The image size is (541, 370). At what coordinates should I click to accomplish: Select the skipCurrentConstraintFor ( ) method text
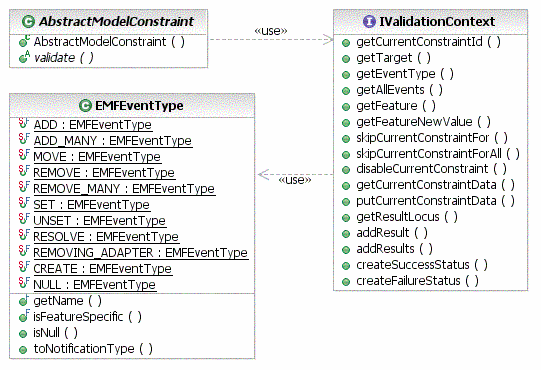[432, 138]
